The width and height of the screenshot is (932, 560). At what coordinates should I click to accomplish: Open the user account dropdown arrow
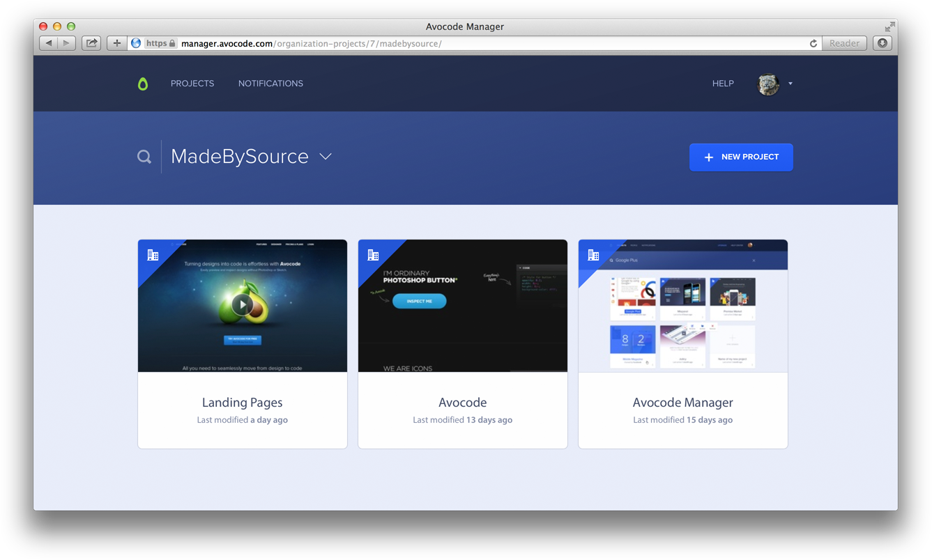[x=790, y=84]
